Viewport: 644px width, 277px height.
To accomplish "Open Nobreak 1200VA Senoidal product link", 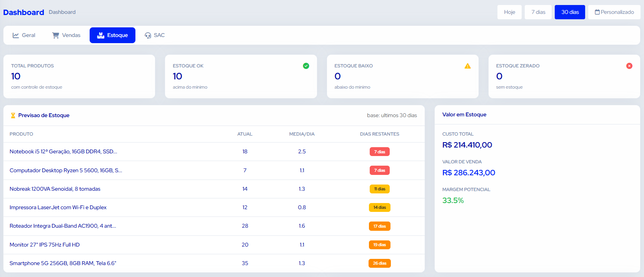I will [x=55, y=189].
